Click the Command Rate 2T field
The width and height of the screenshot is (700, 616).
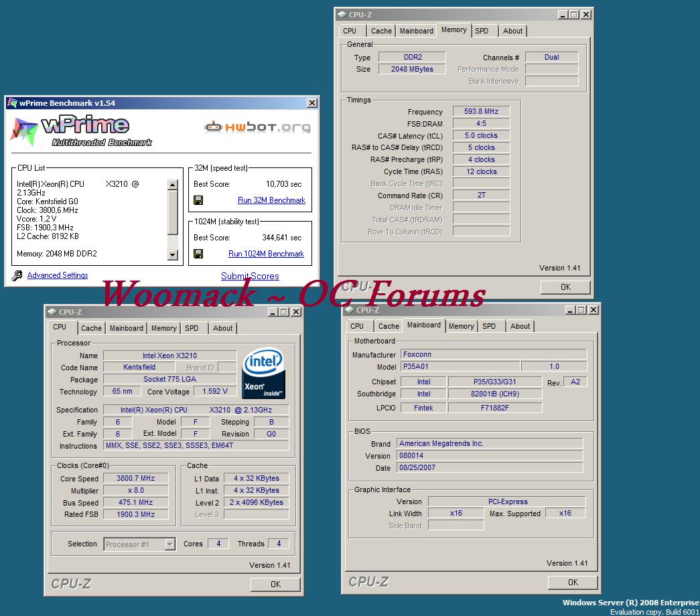coord(481,195)
